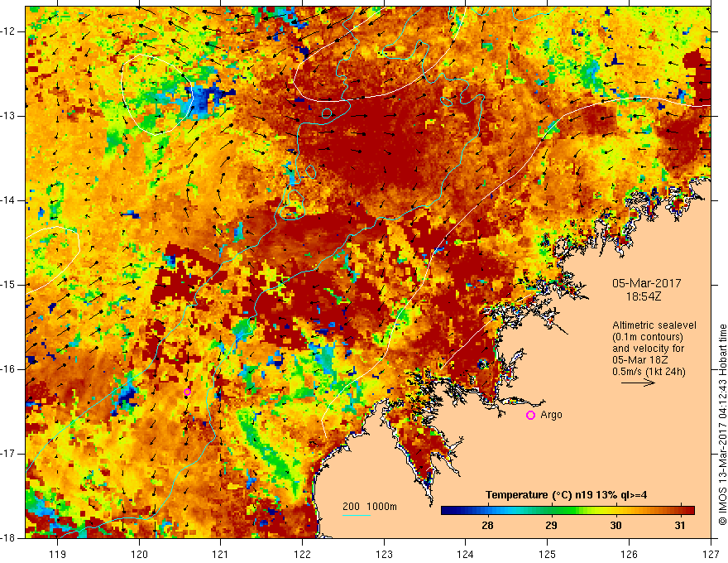
Task: Click the 'Argo' legend label
Action: click(551, 415)
